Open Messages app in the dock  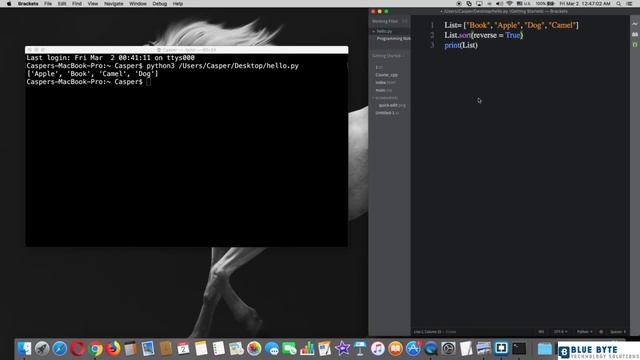tap(272, 349)
